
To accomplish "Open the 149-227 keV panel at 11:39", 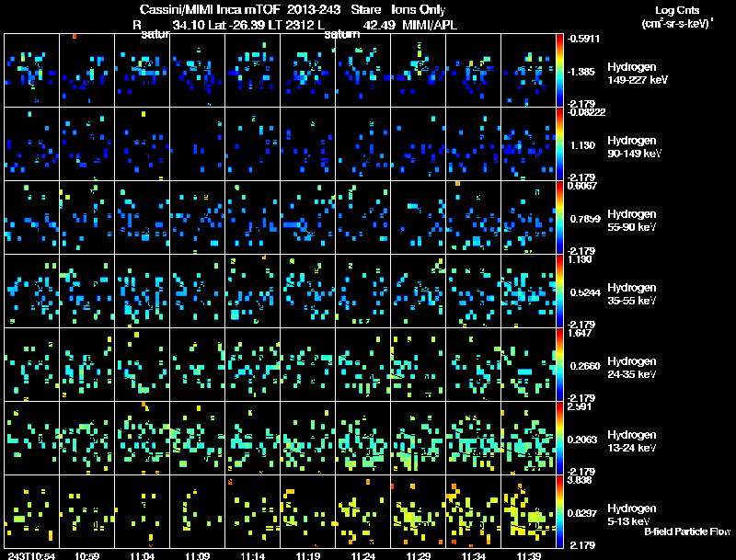I will [528, 71].
